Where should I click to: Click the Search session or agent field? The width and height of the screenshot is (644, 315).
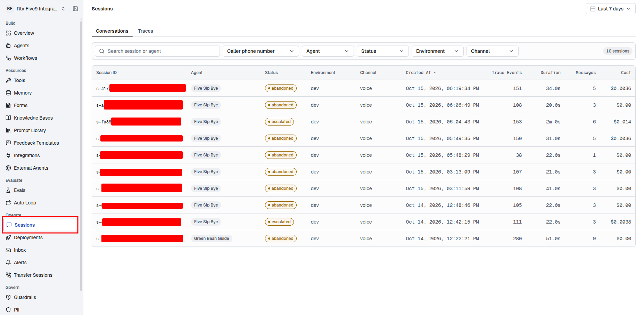(157, 51)
